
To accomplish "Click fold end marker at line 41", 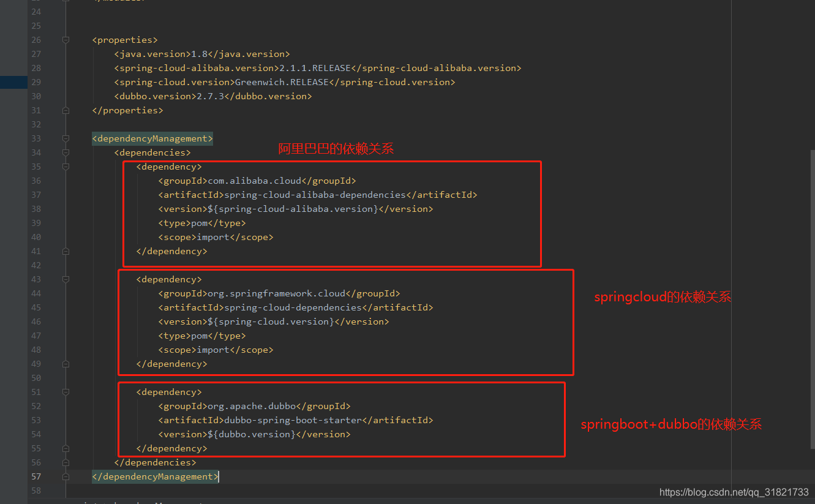I will coord(66,251).
